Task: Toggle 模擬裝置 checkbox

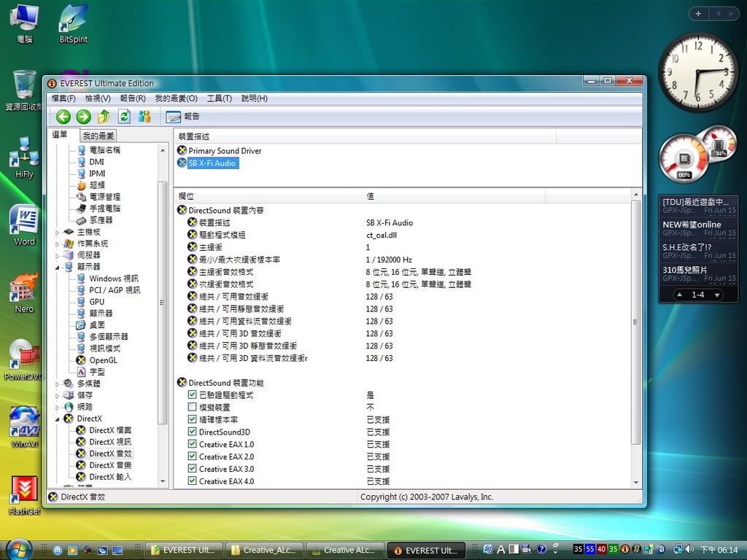Action: (193, 407)
